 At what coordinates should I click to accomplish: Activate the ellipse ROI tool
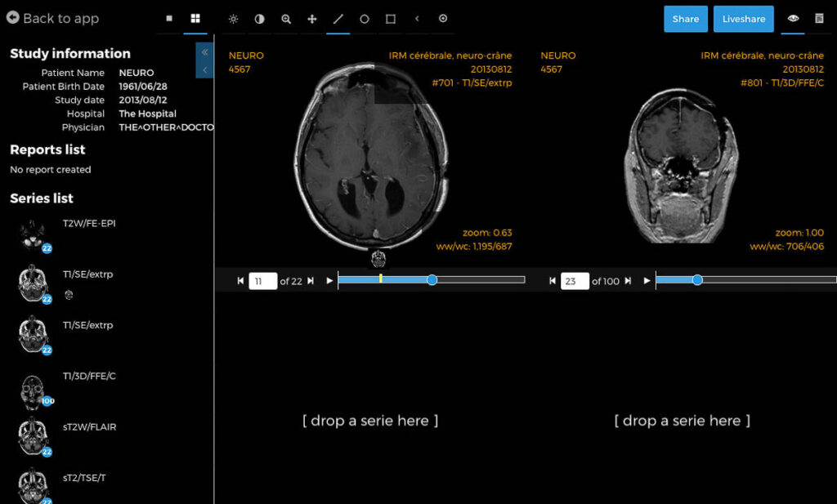point(364,18)
